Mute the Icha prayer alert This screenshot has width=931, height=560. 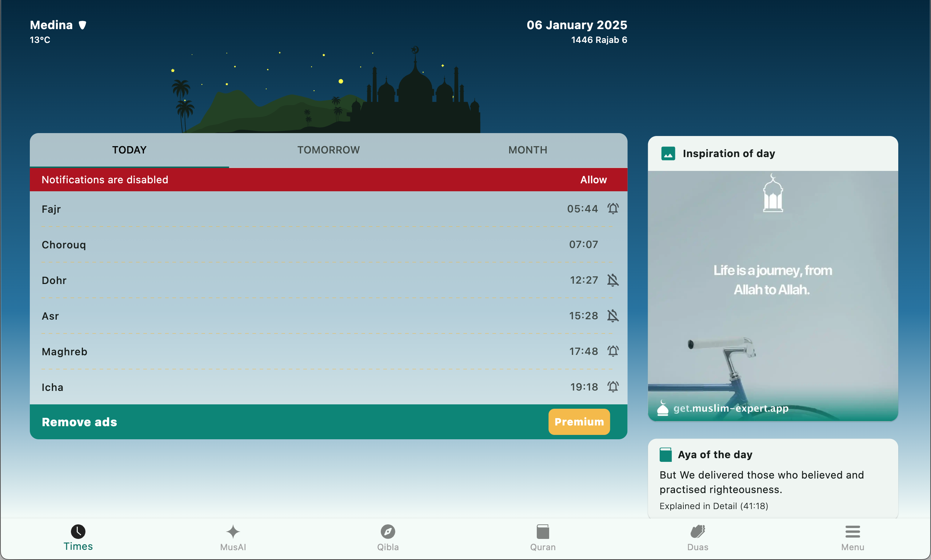coord(612,387)
